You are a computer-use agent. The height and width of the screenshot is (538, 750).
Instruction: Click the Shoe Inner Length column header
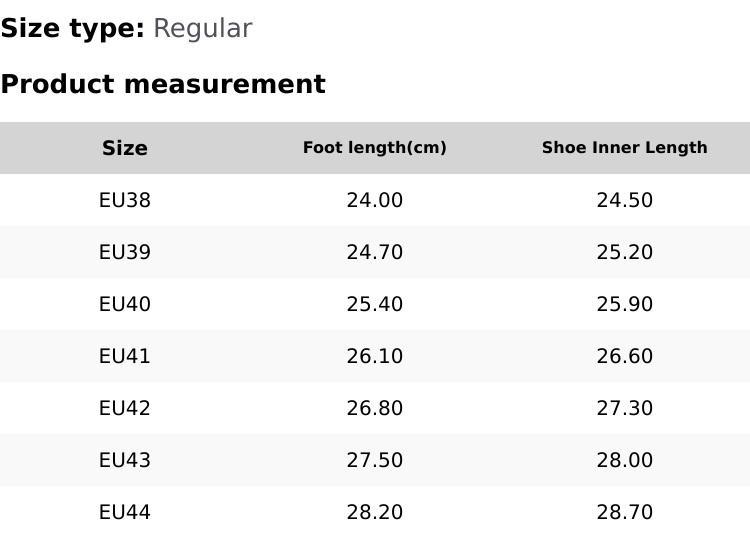(624, 148)
